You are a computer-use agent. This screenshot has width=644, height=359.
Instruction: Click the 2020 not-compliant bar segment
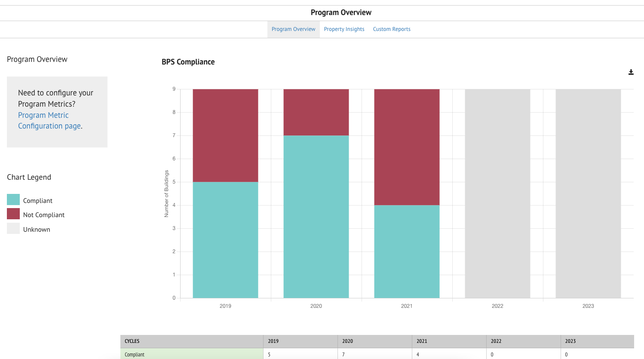tap(316, 111)
